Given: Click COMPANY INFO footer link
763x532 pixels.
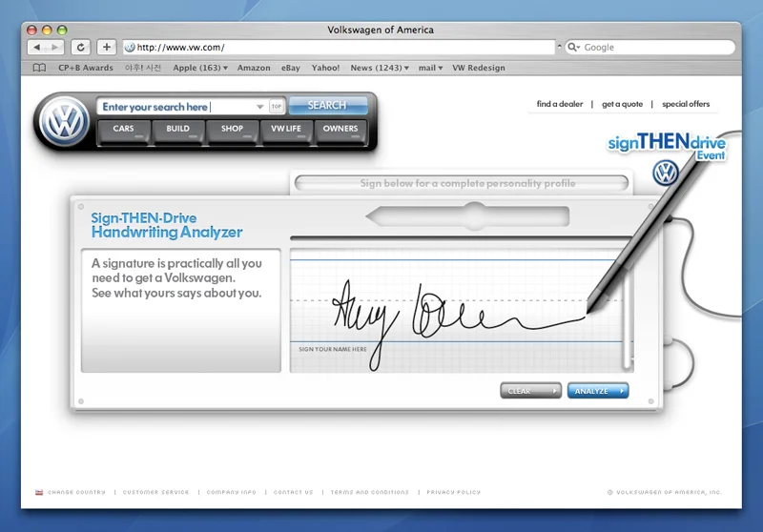Looking at the screenshot, I should pos(231,492).
